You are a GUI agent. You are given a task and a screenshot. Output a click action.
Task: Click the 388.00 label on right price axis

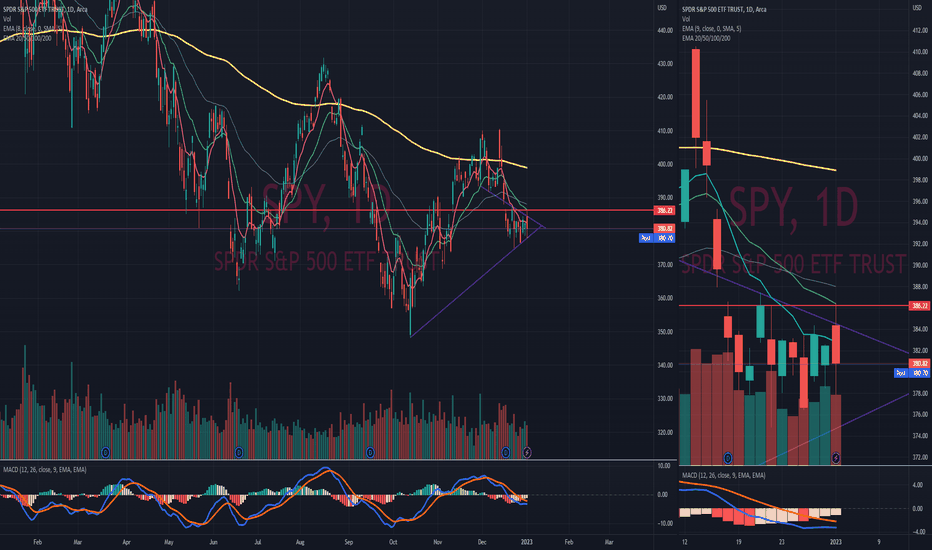(x=920, y=287)
